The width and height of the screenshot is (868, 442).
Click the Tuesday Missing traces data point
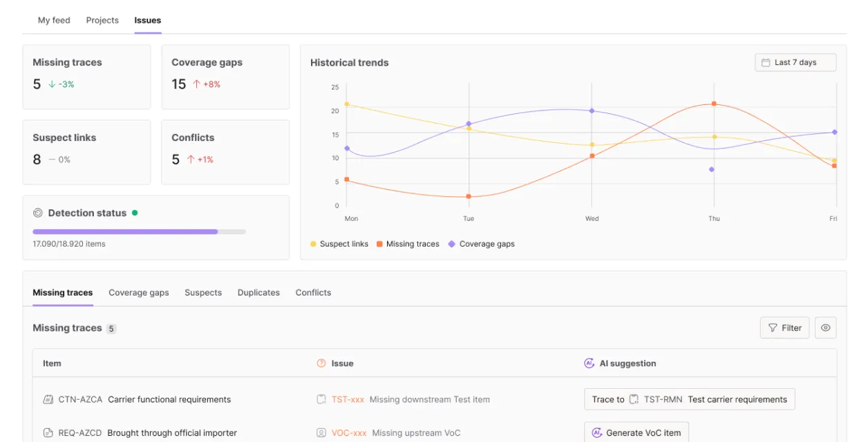pos(469,196)
